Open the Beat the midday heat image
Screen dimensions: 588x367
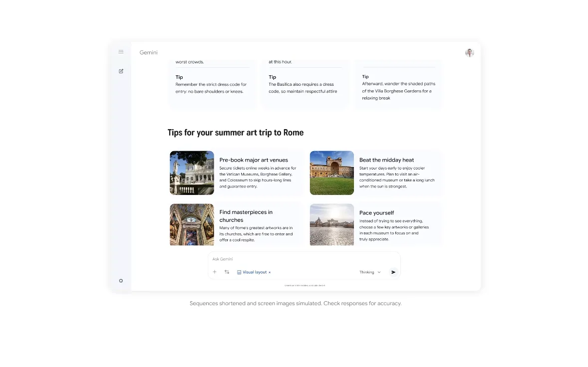click(331, 173)
